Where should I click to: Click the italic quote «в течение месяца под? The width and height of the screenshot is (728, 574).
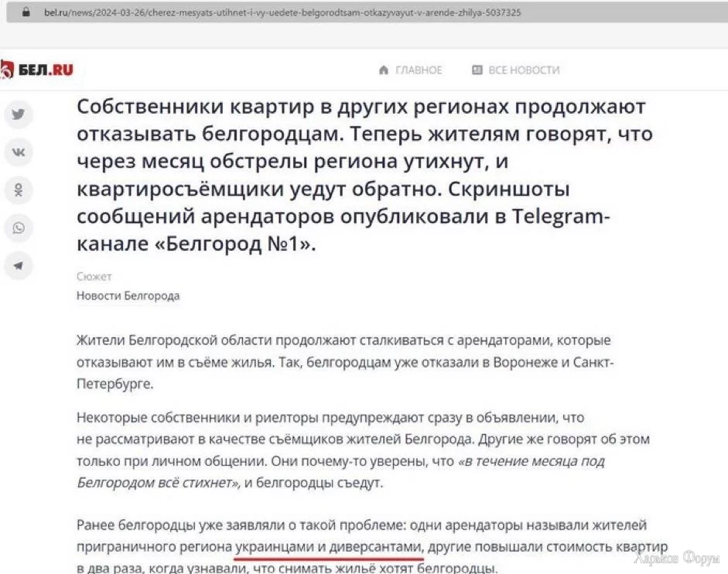[531, 461]
